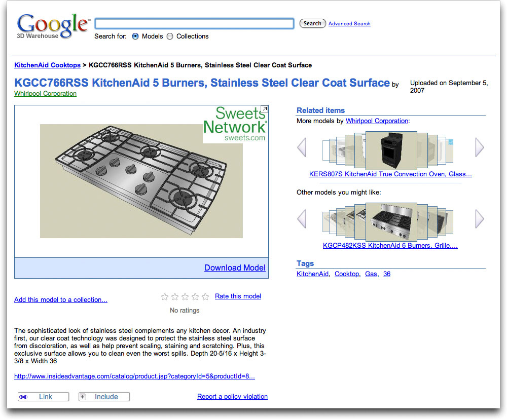
Task: Click the third rating star
Action: (x=185, y=296)
